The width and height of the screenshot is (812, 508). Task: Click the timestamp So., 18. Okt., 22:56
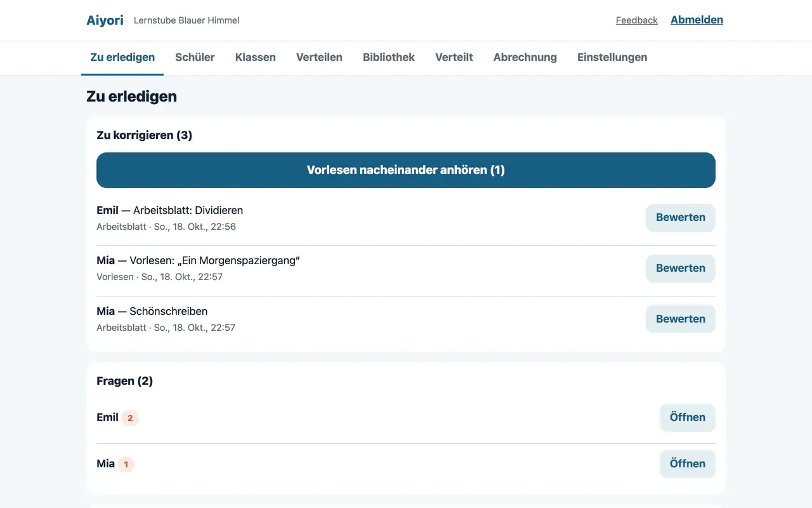[x=195, y=227]
